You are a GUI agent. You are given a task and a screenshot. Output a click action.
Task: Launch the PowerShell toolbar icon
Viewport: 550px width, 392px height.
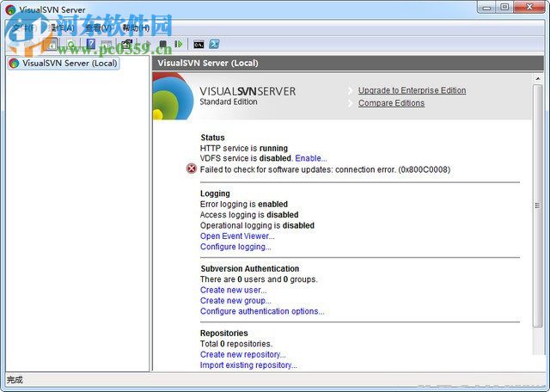point(214,44)
